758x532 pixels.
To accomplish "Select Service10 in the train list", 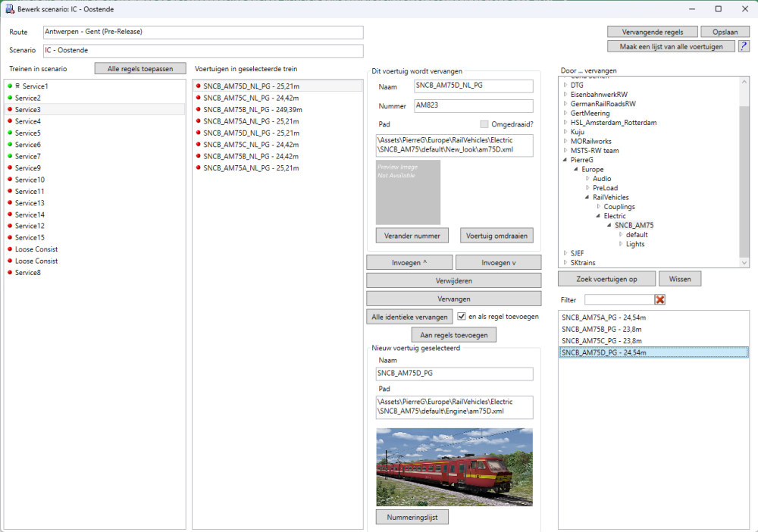I will tap(30, 180).
